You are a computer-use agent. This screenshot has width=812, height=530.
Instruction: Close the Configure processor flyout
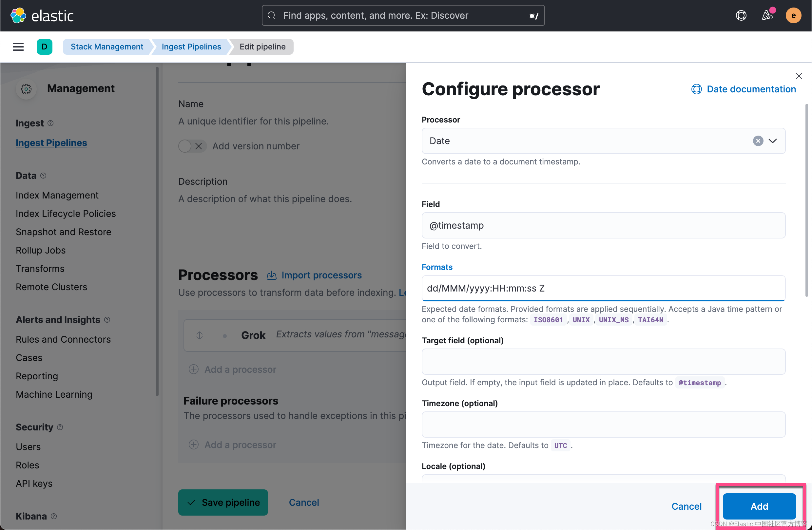798,76
